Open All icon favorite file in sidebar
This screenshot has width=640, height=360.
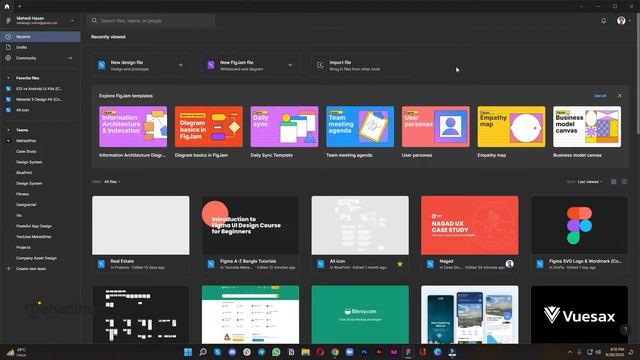pyautogui.click(x=22, y=110)
